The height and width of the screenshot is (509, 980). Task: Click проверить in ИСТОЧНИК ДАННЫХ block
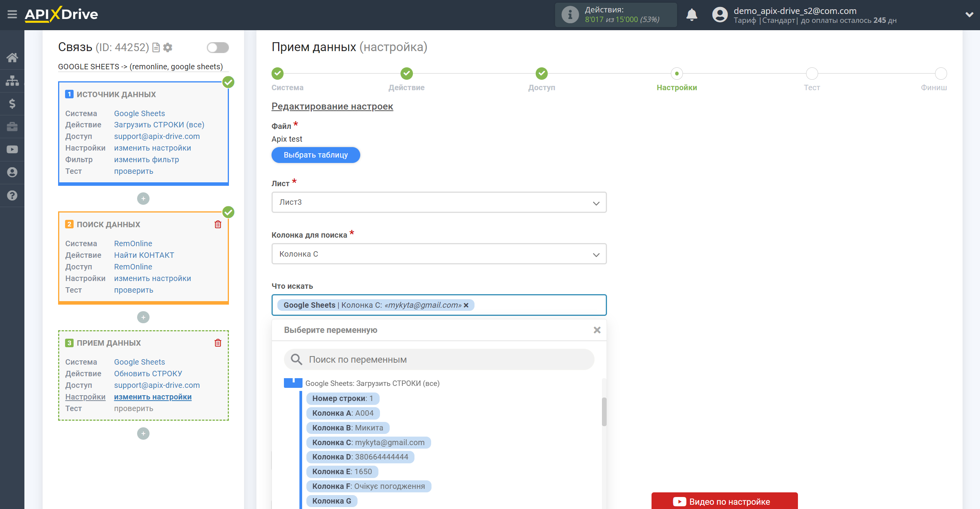tap(134, 171)
